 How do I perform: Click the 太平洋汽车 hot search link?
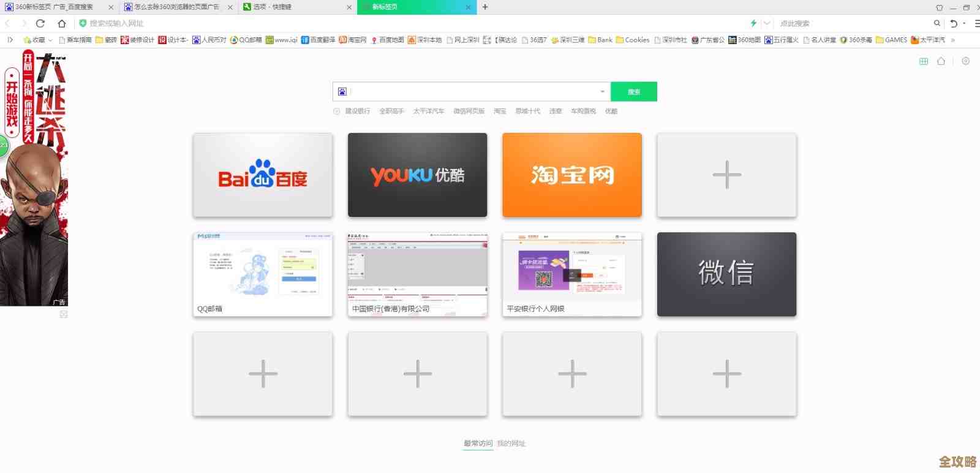point(429,111)
